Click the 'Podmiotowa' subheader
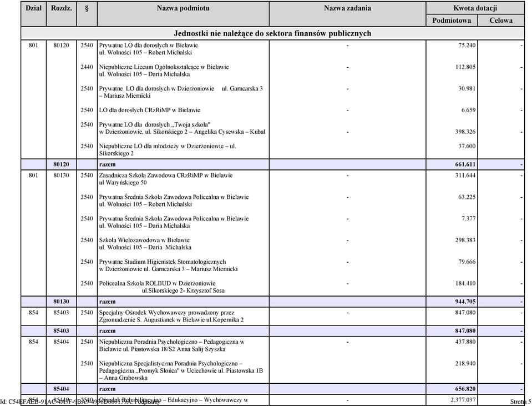Screen dimensions: 532x406 (x=452, y=21)
